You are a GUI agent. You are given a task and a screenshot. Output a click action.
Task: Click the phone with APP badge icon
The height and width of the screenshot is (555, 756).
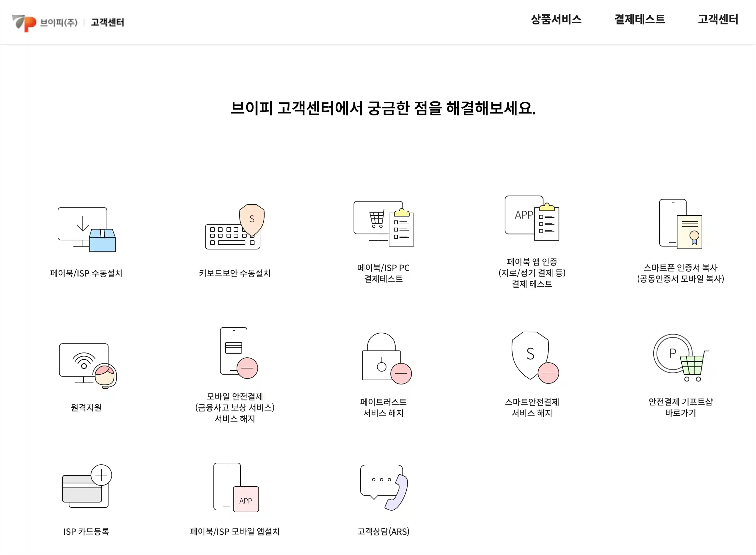pyautogui.click(x=236, y=487)
